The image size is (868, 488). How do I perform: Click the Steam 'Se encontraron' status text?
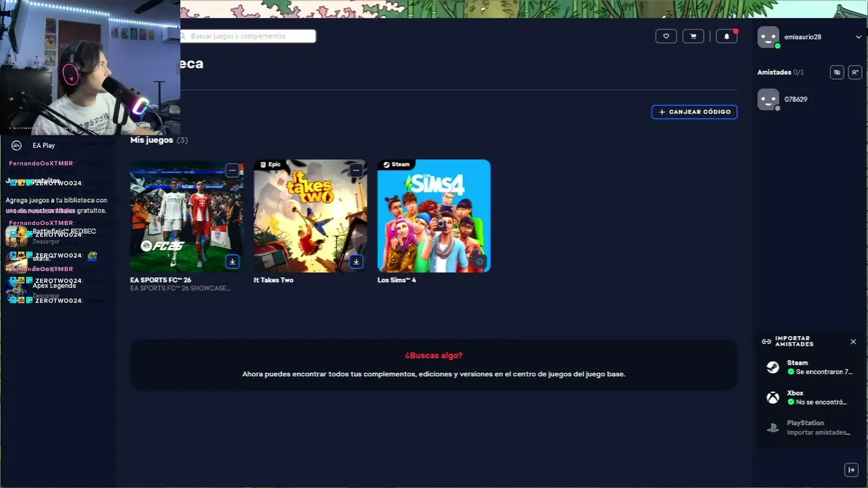coord(825,372)
